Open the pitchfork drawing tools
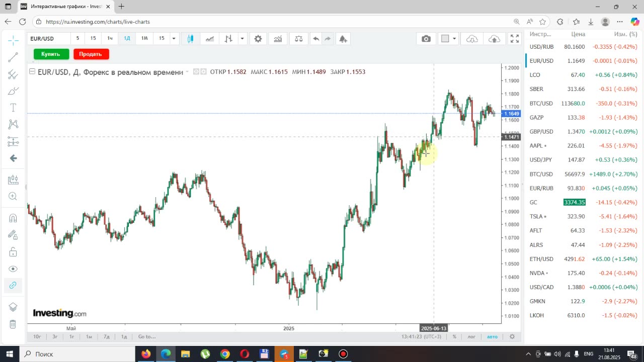Screen dimensions: 644x362 13,74
